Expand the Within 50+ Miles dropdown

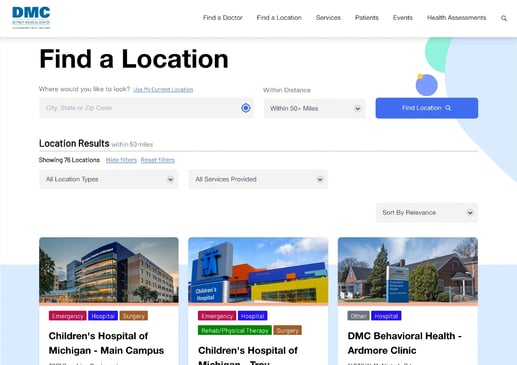point(314,108)
